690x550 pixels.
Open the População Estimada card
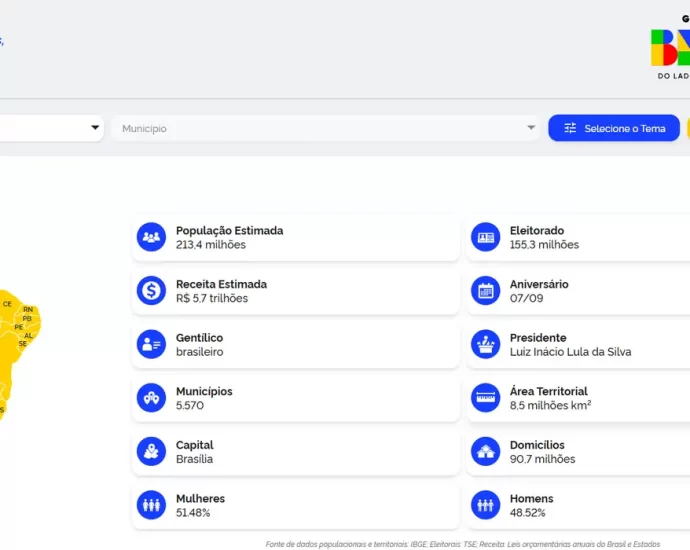point(295,237)
